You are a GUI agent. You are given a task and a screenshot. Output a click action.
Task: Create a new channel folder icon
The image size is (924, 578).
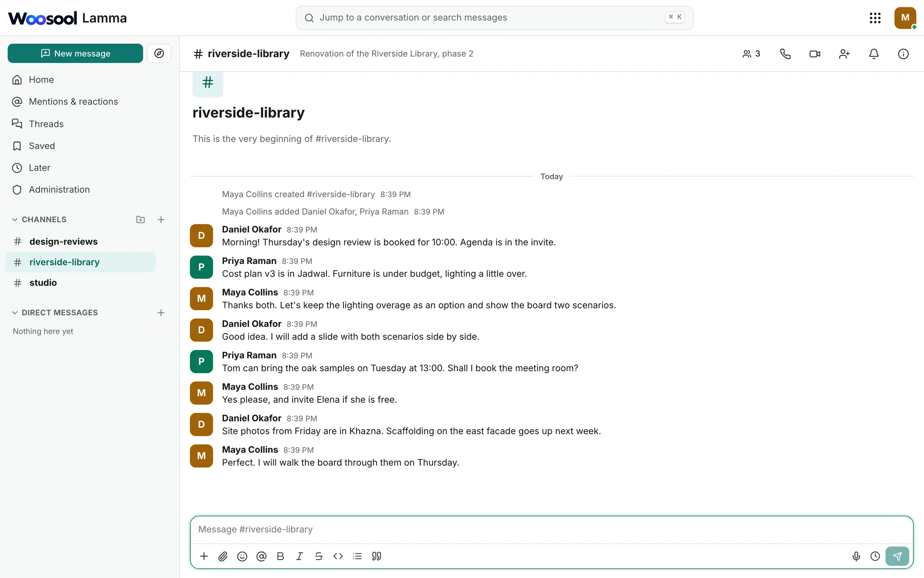click(x=140, y=219)
